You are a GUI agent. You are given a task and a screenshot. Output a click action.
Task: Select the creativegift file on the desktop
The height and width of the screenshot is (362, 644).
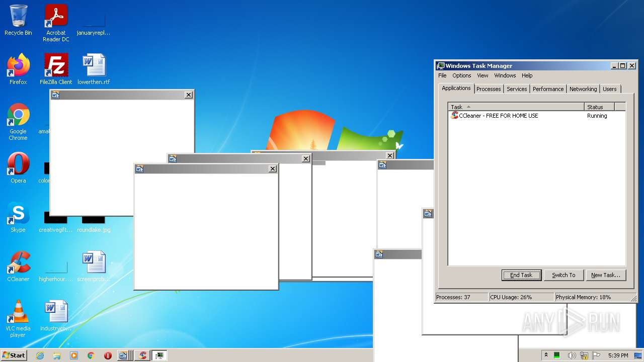(x=56, y=223)
